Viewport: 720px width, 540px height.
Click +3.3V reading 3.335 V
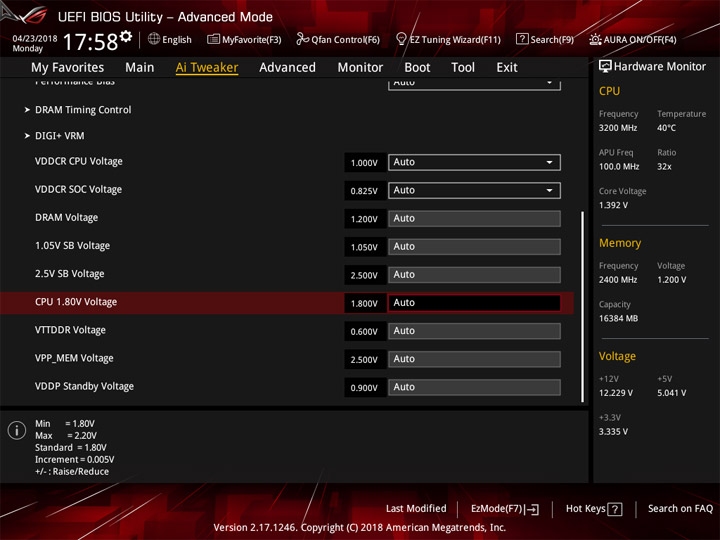click(x=613, y=432)
